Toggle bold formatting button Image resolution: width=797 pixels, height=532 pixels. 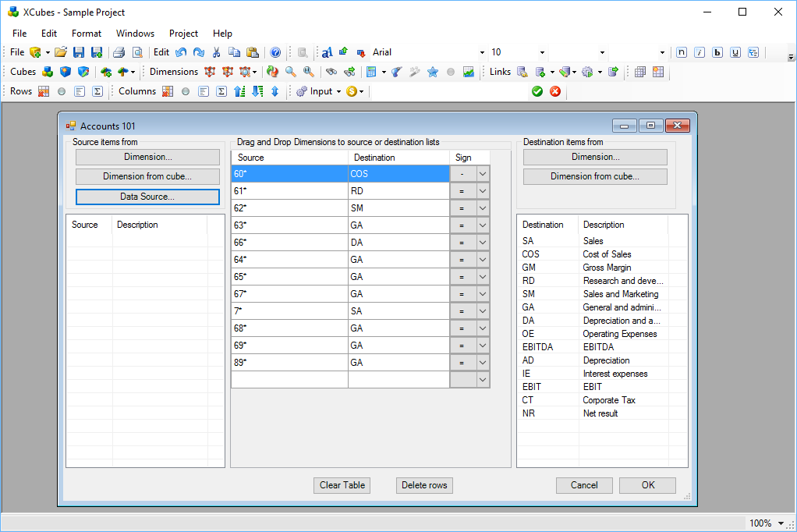pos(717,52)
